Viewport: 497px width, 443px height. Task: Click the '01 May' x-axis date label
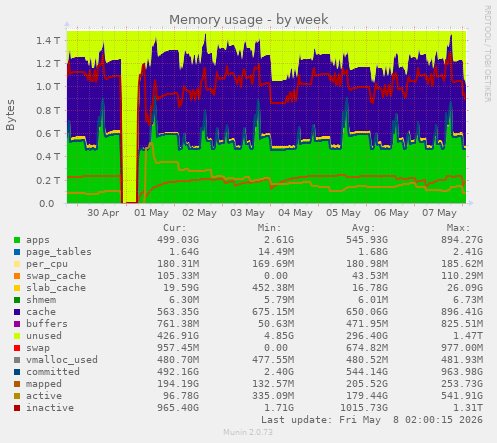pos(151,213)
